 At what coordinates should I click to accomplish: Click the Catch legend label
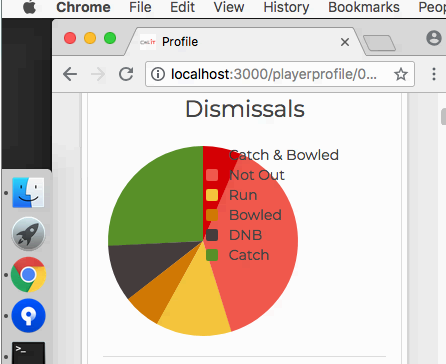point(249,255)
